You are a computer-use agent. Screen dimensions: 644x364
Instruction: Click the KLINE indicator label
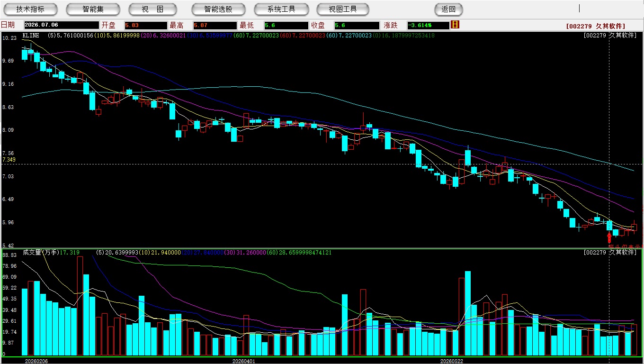[x=31, y=36]
